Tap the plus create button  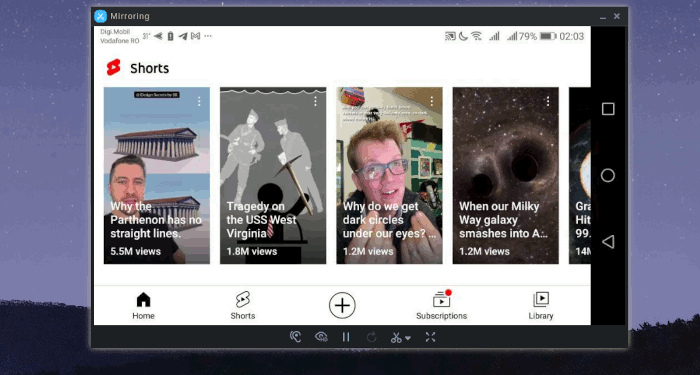(342, 305)
